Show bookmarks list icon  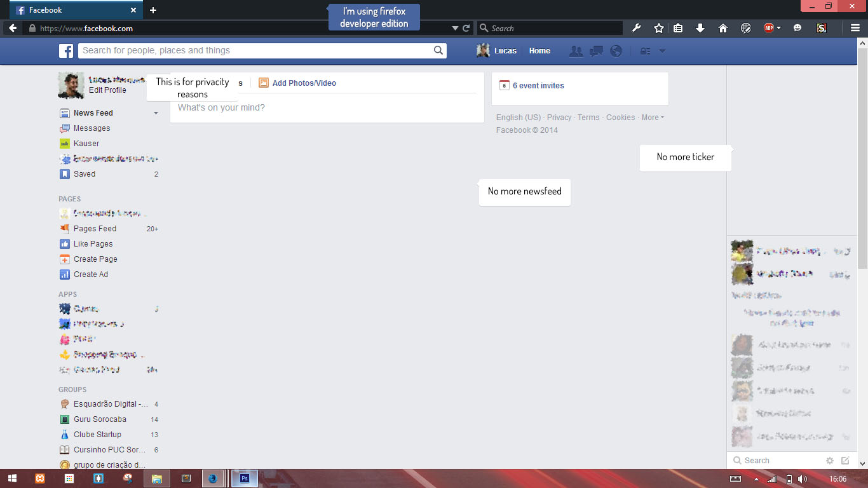[678, 28]
